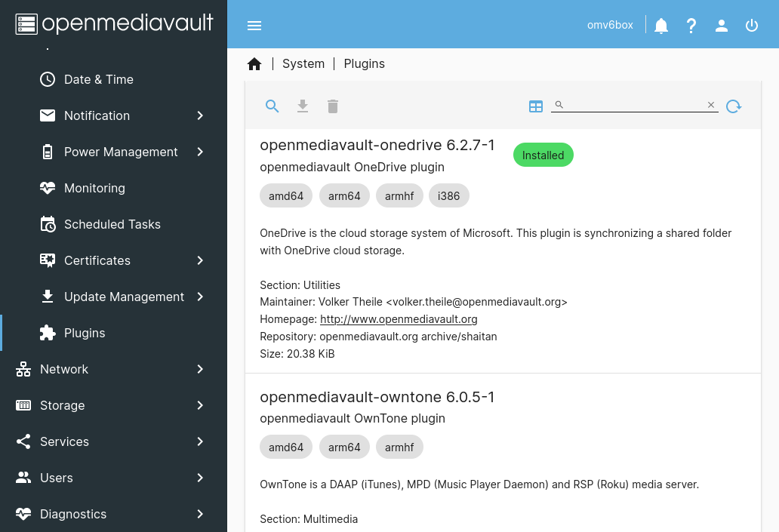Click the System breadcrumb link
Image resolution: width=779 pixels, height=532 pixels.
[x=303, y=63]
